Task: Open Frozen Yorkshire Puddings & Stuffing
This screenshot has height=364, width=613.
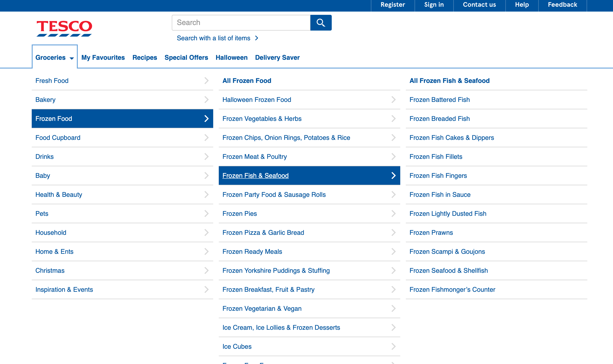Action: (309, 270)
